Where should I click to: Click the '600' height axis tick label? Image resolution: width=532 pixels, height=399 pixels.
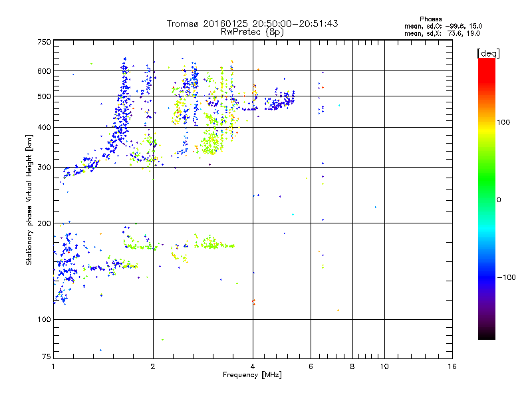[44, 71]
